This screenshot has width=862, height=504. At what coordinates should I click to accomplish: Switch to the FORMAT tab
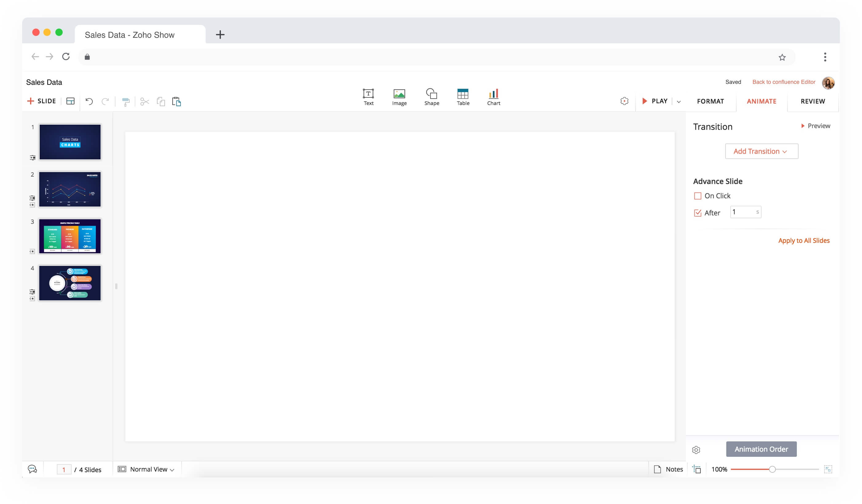(x=710, y=101)
